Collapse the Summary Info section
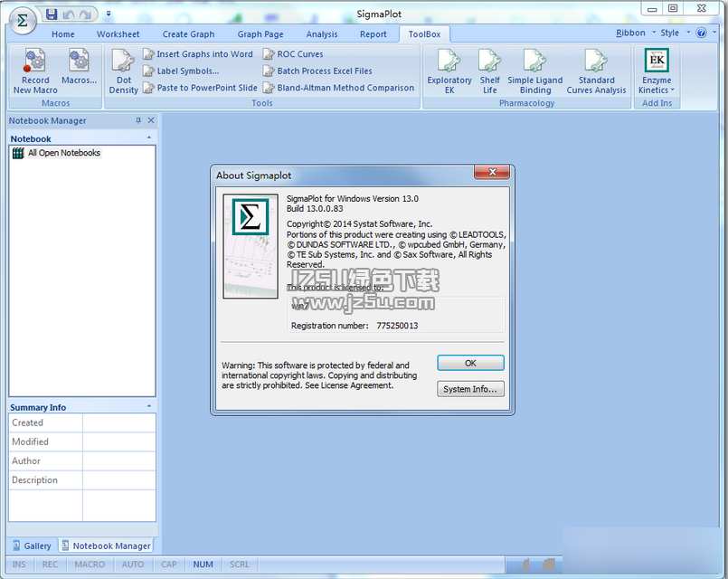The height and width of the screenshot is (579, 728). (149, 406)
